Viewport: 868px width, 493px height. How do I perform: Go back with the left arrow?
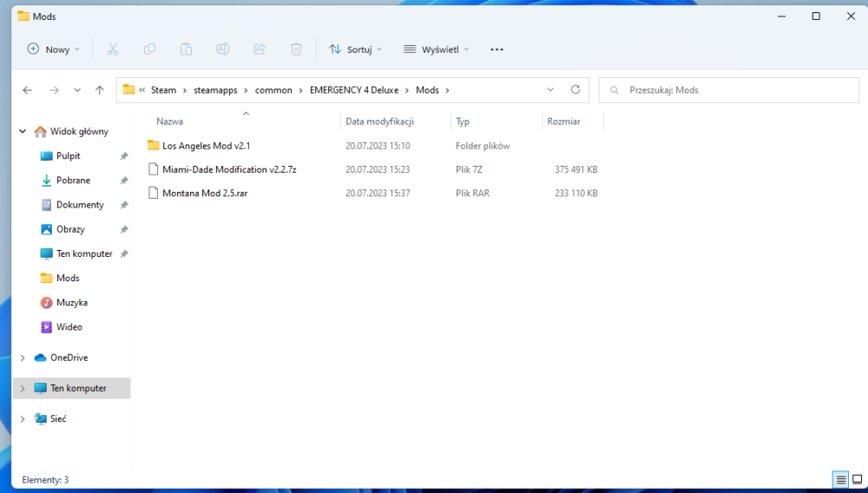(x=27, y=90)
